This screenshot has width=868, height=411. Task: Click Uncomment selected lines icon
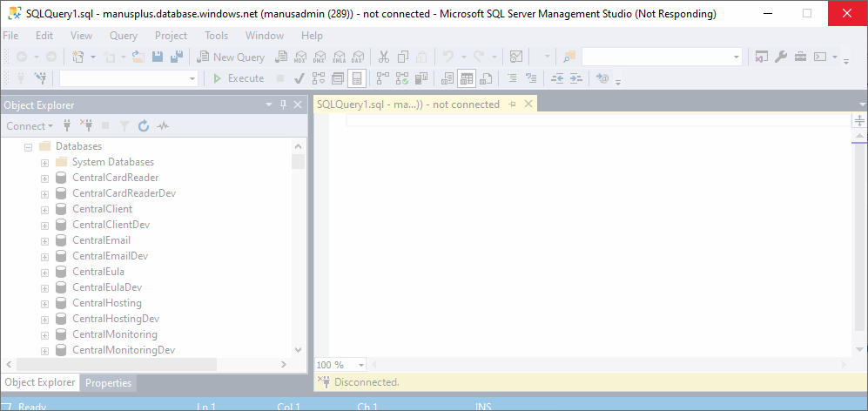point(531,78)
